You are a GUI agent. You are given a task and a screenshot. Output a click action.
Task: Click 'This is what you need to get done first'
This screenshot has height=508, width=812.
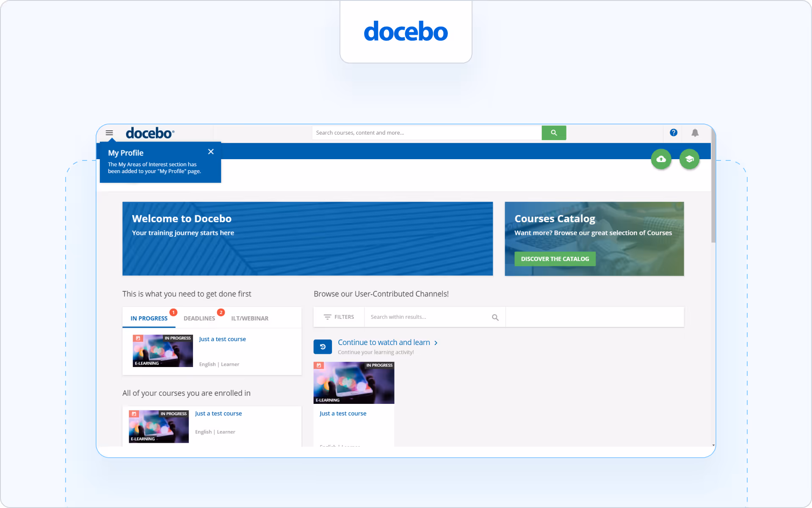click(x=187, y=294)
